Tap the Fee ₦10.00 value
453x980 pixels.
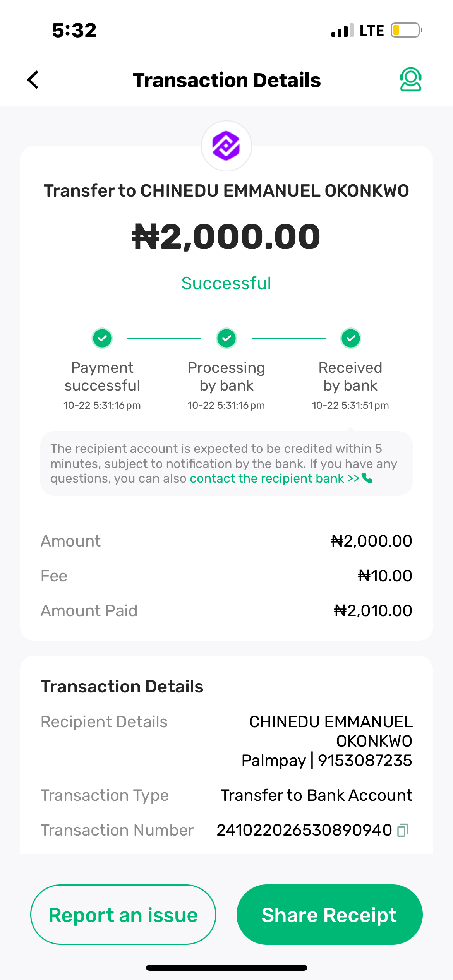point(385,576)
